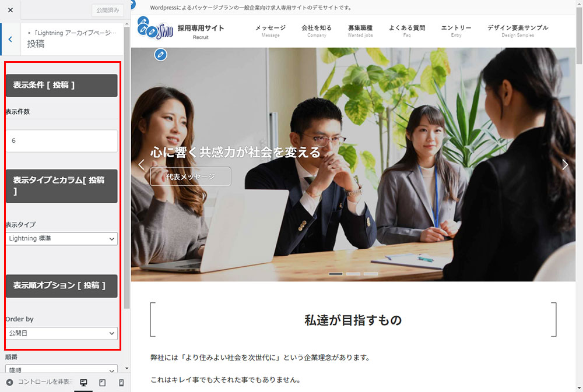The image size is (583, 392).
Task: Go back using the blue left chevron
Action: [x=10, y=40]
